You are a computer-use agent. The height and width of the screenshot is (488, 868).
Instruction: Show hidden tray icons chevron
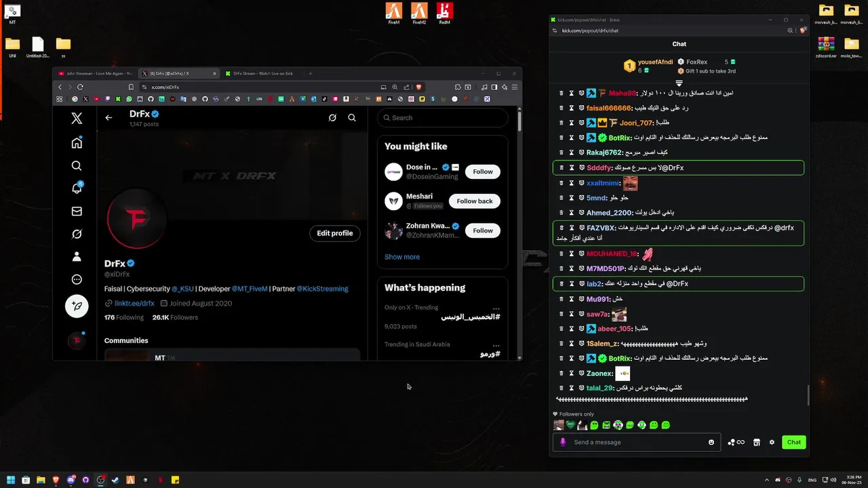(767, 480)
